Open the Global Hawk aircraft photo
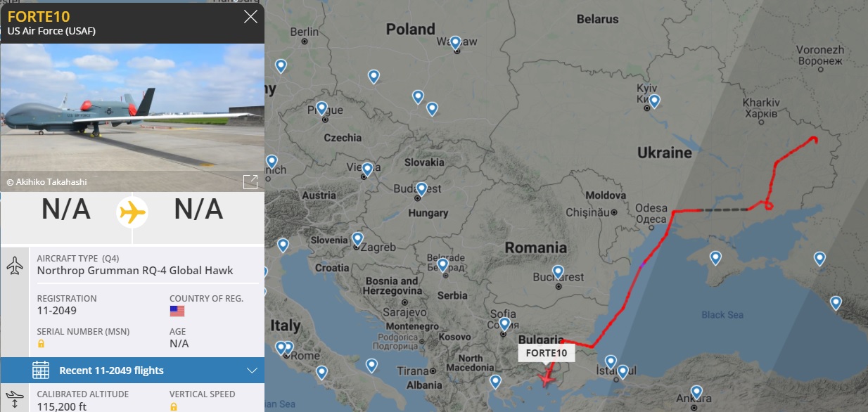This screenshot has height=412, width=868. pyautogui.click(x=132, y=117)
